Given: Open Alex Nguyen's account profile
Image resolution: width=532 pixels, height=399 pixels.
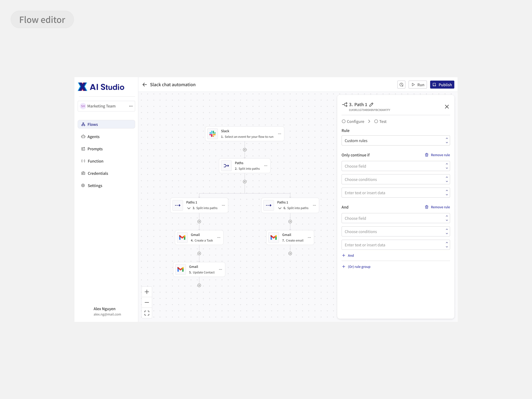Looking at the screenshot, I should pos(107,311).
